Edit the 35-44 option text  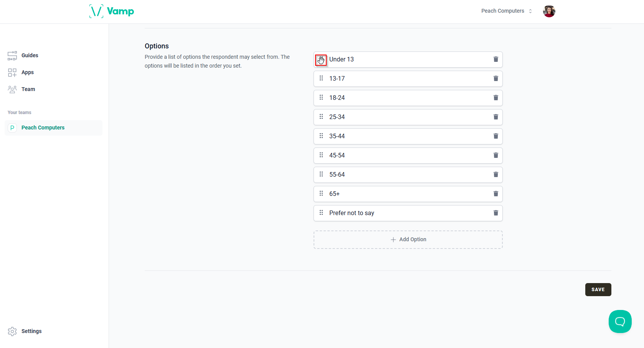[x=409, y=136]
